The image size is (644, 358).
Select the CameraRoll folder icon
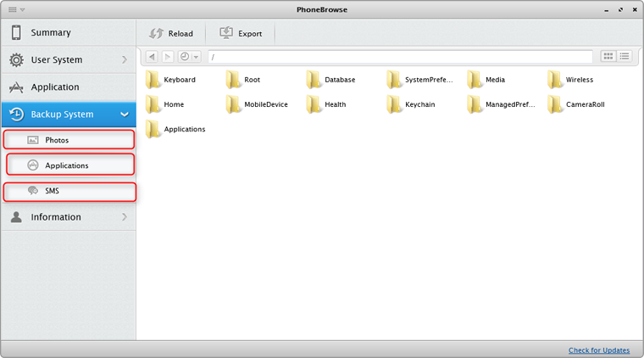pos(556,104)
